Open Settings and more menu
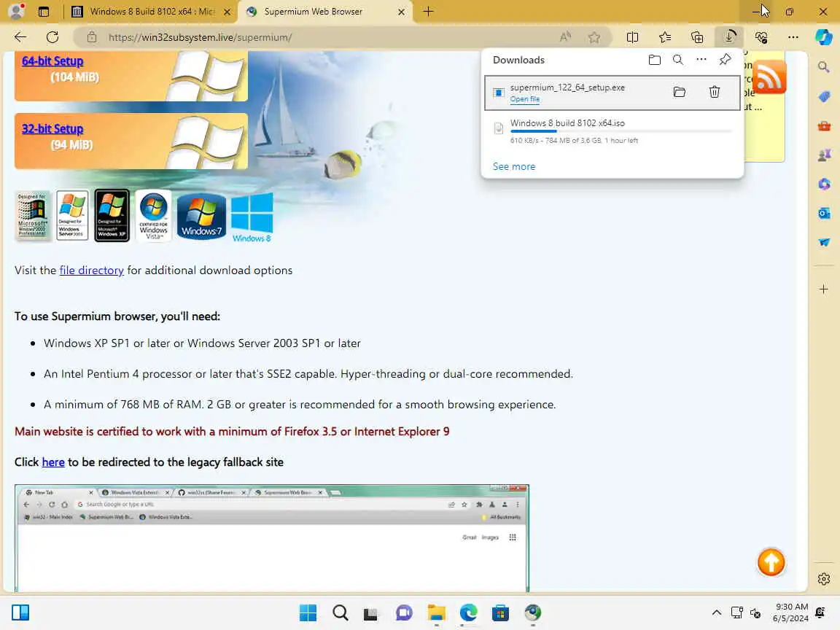The width and height of the screenshot is (840, 630). (x=793, y=37)
